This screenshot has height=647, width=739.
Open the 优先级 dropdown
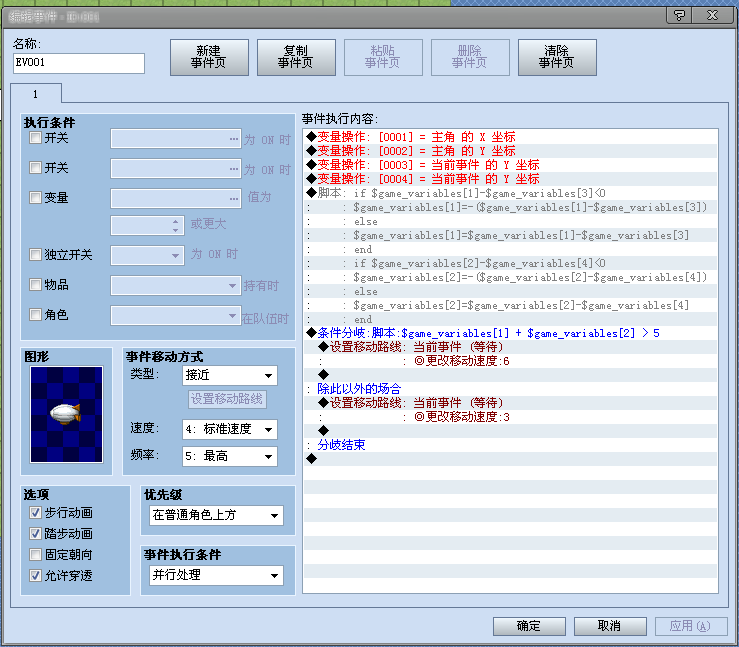coord(216,515)
